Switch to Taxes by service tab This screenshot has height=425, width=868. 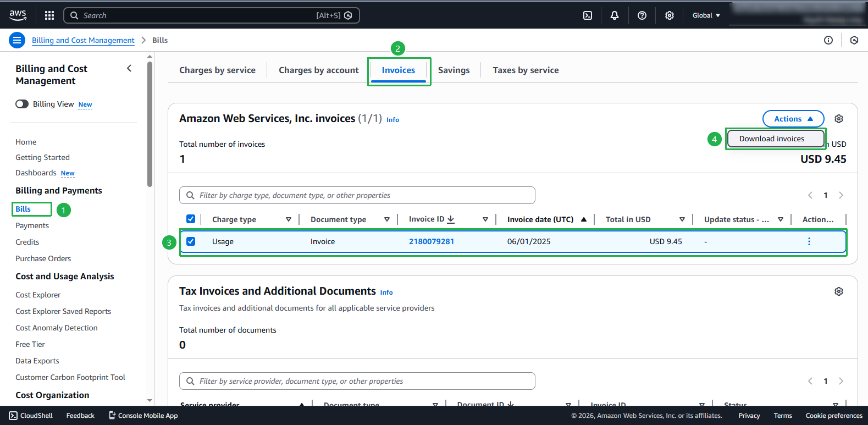tap(526, 70)
